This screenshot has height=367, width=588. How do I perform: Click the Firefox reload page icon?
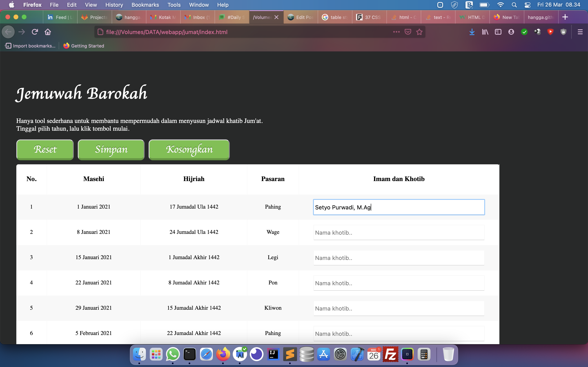(35, 32)
